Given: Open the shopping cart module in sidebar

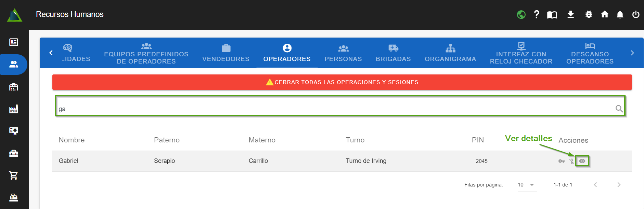Looking at the screenshot, I should click(14, 176).
